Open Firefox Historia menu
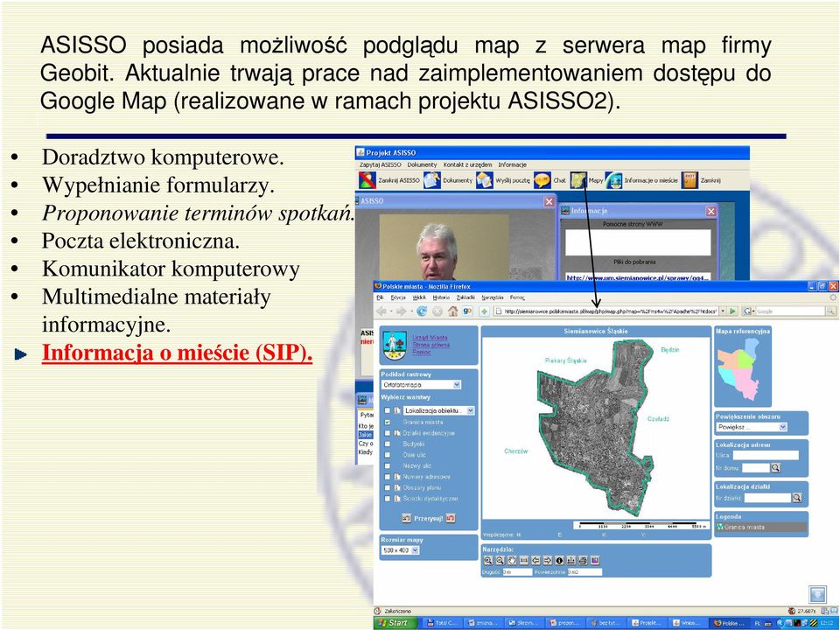This screenshot has height=630, width=840. (x=441, y=297)
